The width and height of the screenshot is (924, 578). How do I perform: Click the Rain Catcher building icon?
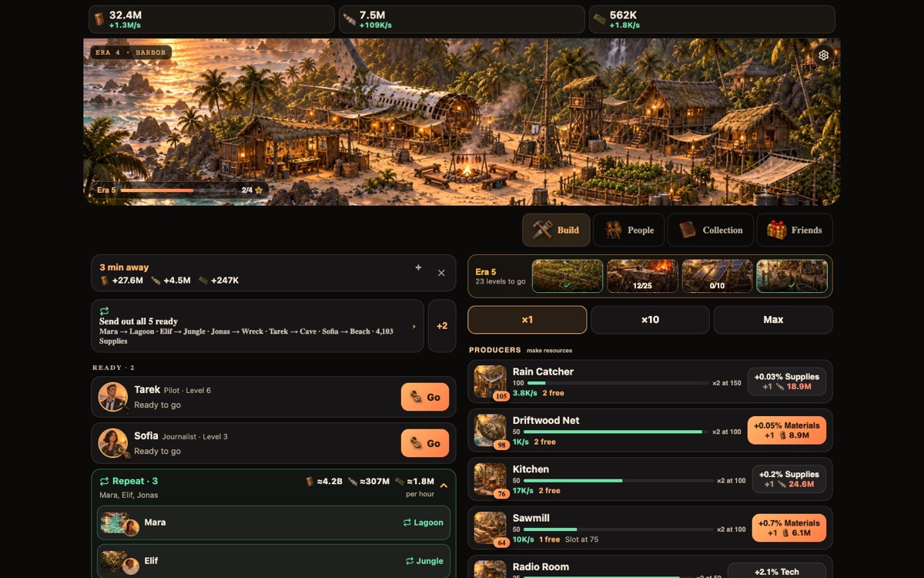490,381
